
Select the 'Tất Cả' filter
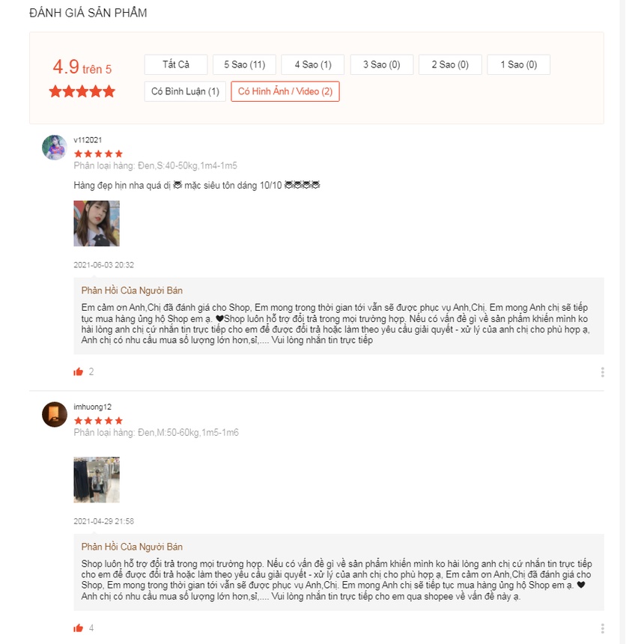pyautogui.click(x=176, y=64)
